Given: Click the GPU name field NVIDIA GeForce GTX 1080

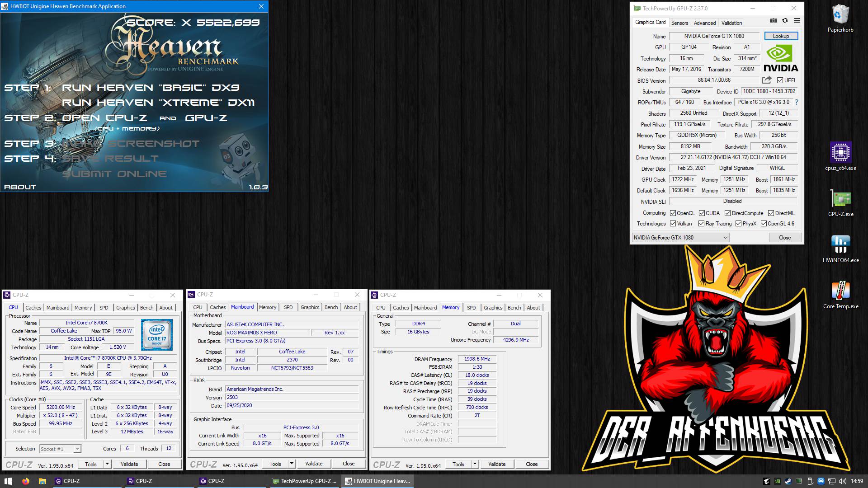Looking at the screenshot, I should (714, 36).
